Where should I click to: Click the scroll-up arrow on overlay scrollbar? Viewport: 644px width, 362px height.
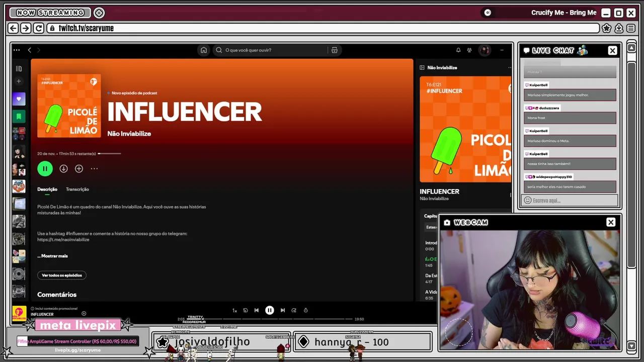632,48
